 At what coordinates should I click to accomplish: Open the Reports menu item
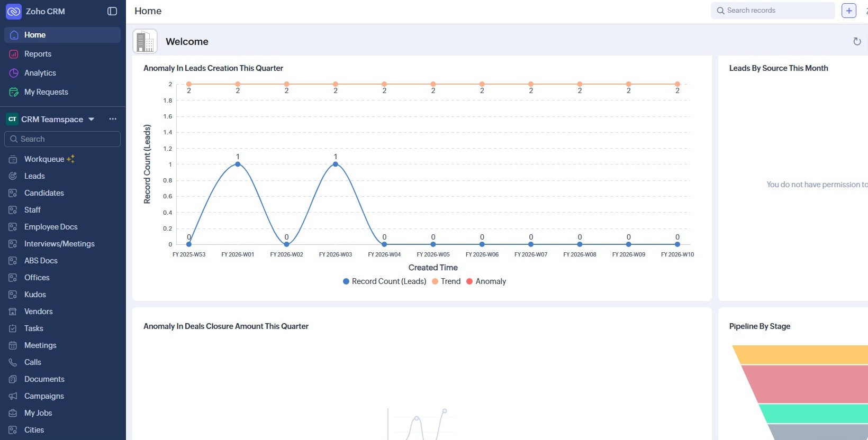(38, 54)
